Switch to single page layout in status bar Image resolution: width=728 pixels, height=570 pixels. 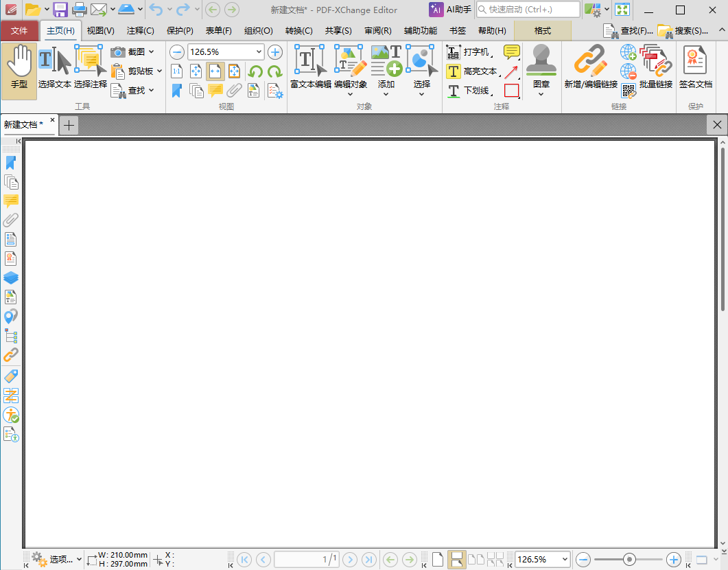(437, 559)
